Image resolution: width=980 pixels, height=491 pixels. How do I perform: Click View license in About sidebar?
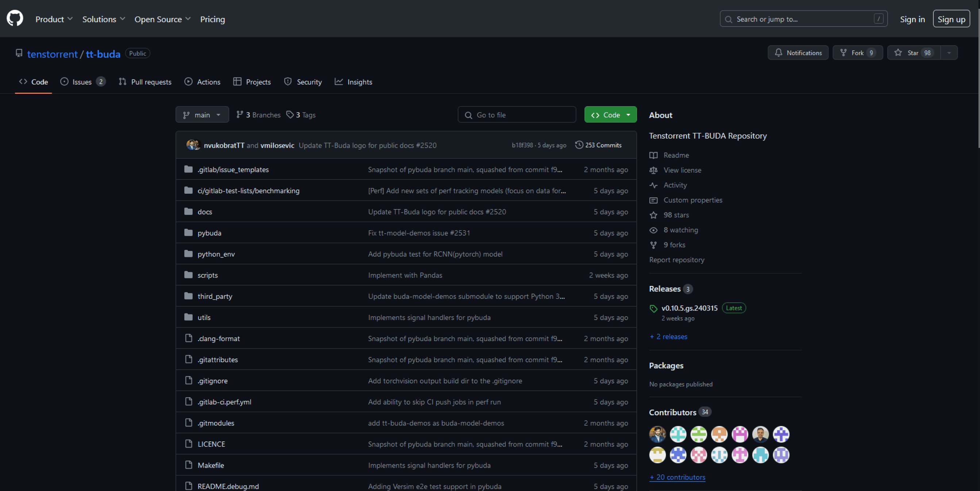pyautogui.click(x=682, y=170)
